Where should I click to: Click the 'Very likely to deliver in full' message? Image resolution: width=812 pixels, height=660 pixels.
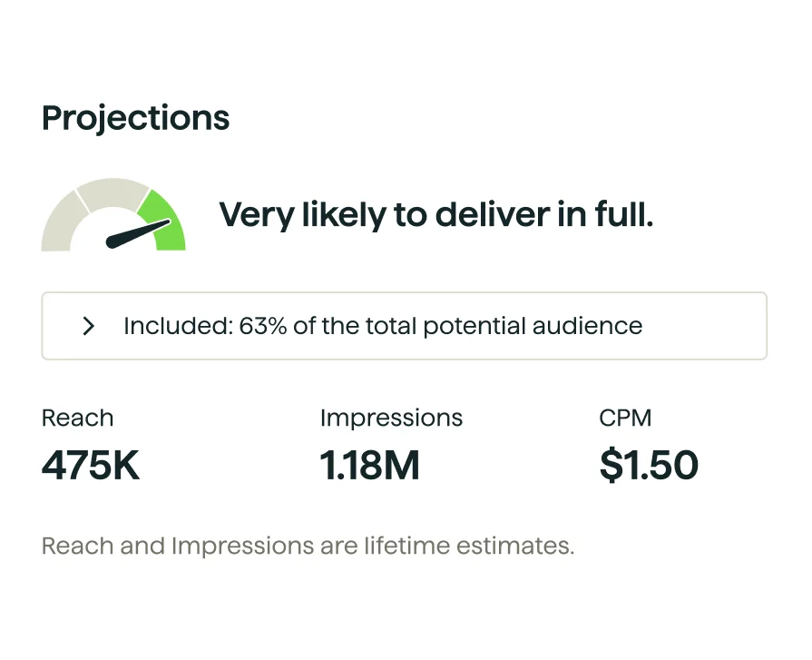click(x=435, y=214)
